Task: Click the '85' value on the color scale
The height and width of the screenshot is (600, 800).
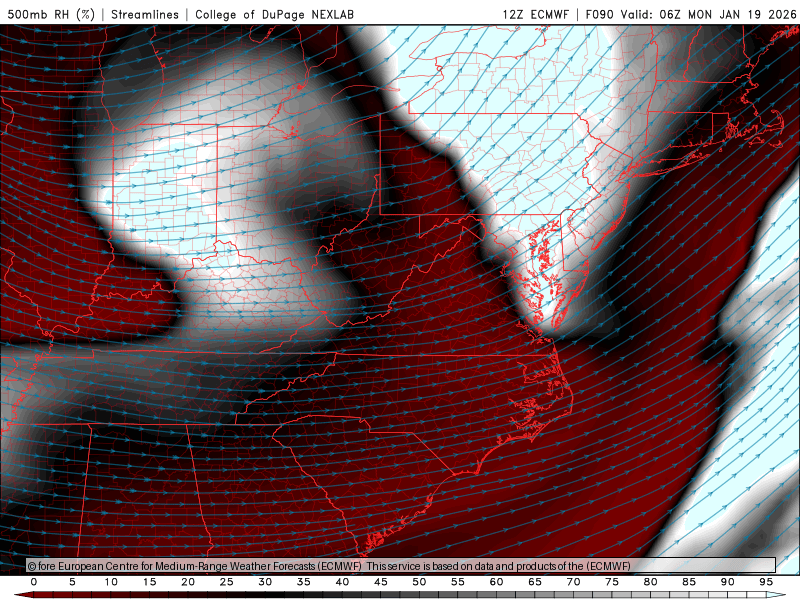Action: 689,582
